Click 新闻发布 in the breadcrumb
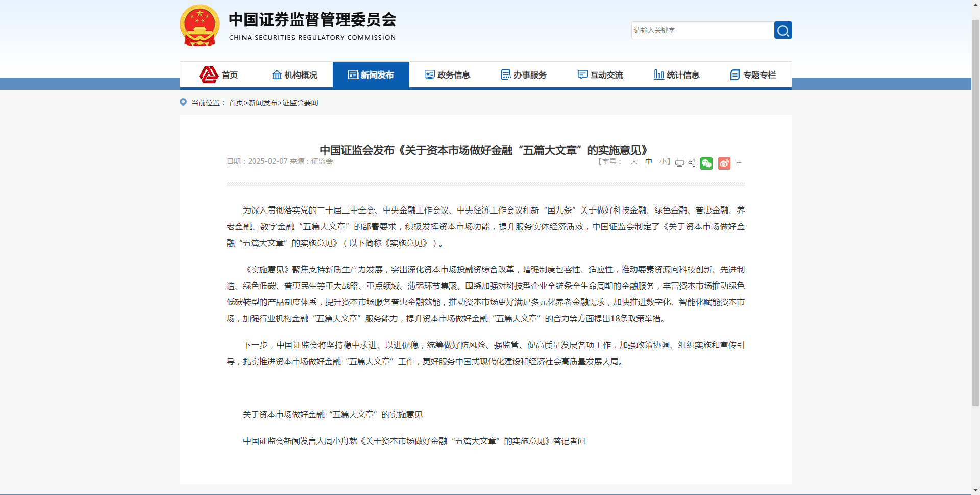980x495 pixels. (x=263, y=103)
